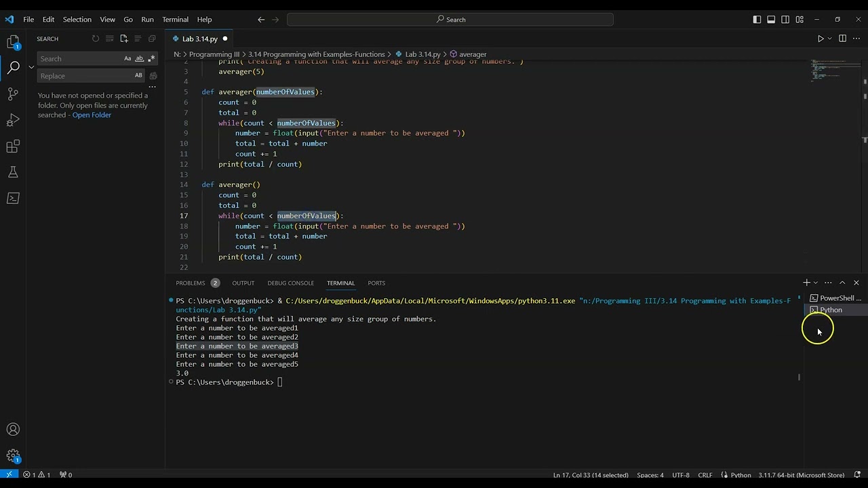Open the Run menu
868x488 pixels.
pos(147,20)
